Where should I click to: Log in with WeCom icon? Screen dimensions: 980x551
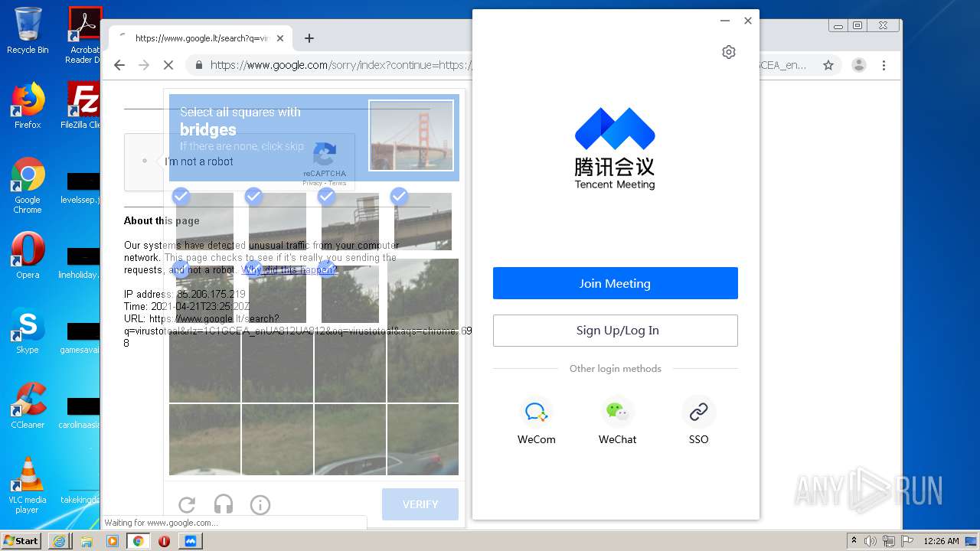point(536,412)
